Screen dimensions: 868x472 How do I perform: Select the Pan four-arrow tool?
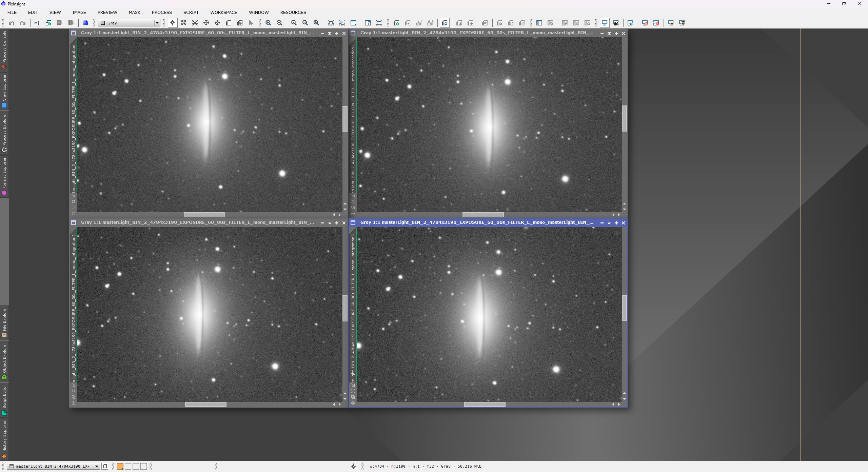[217, 23]
